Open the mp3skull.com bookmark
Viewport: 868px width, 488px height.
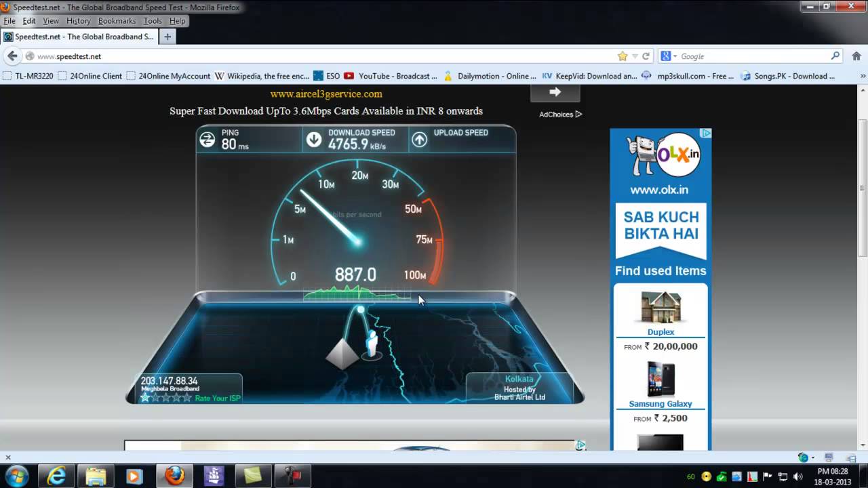point(688,76)
